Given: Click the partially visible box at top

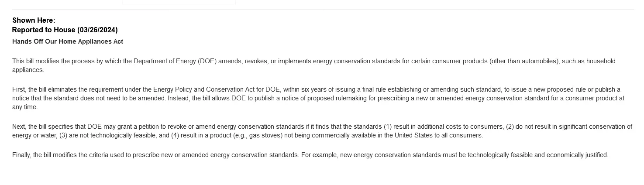Looking at the screenshot, I should pos(179,3).
